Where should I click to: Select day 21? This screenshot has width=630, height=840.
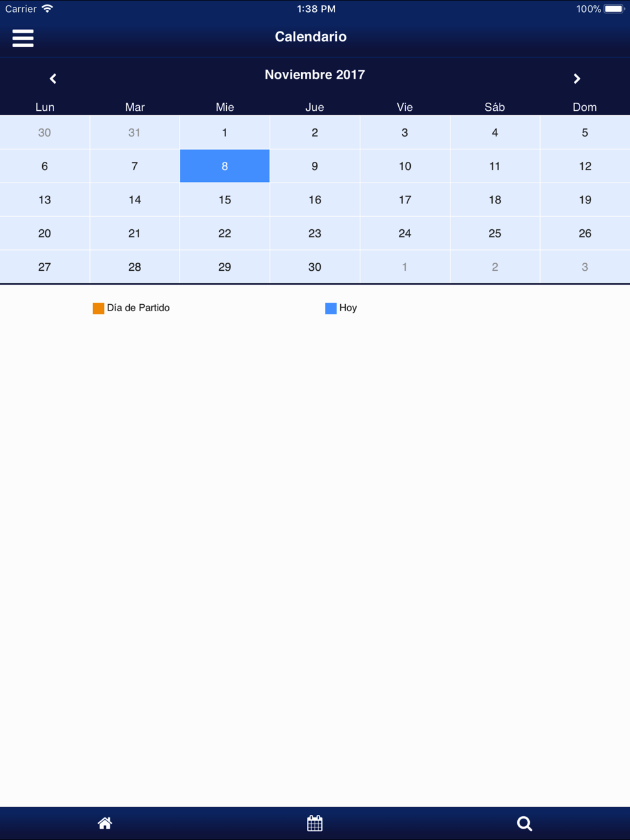(135, 233)
